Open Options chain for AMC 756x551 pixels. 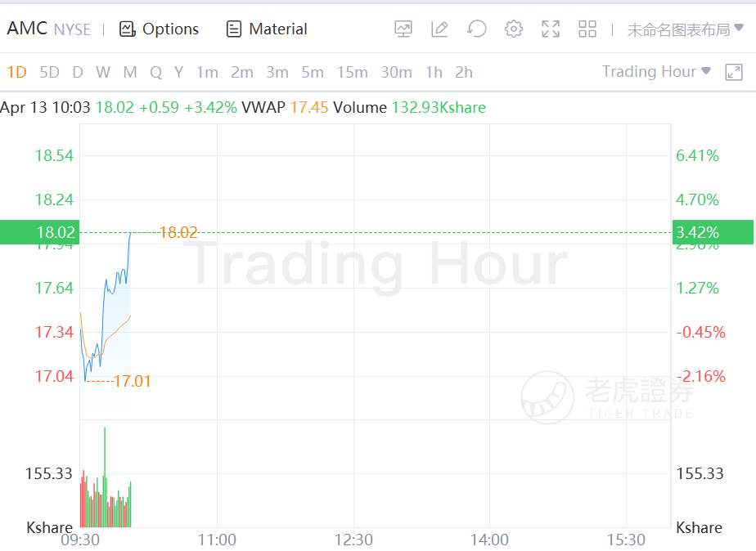160,29
